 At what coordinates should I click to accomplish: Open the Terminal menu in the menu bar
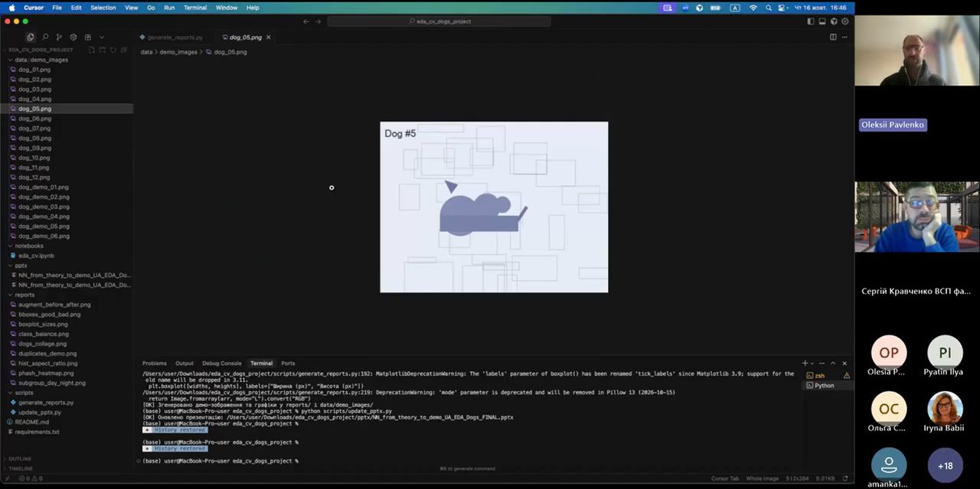coord(194,8)
